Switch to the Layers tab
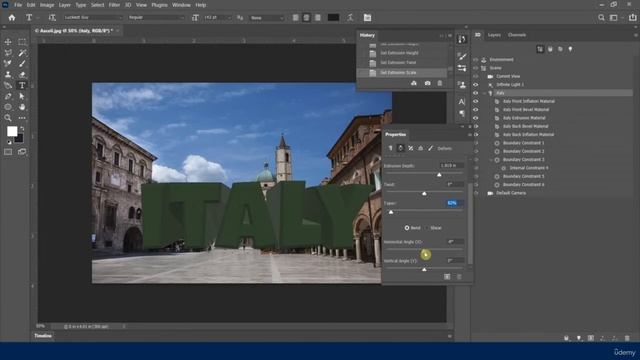This screenshot has width=640, height=360. (x=494, y=35)
